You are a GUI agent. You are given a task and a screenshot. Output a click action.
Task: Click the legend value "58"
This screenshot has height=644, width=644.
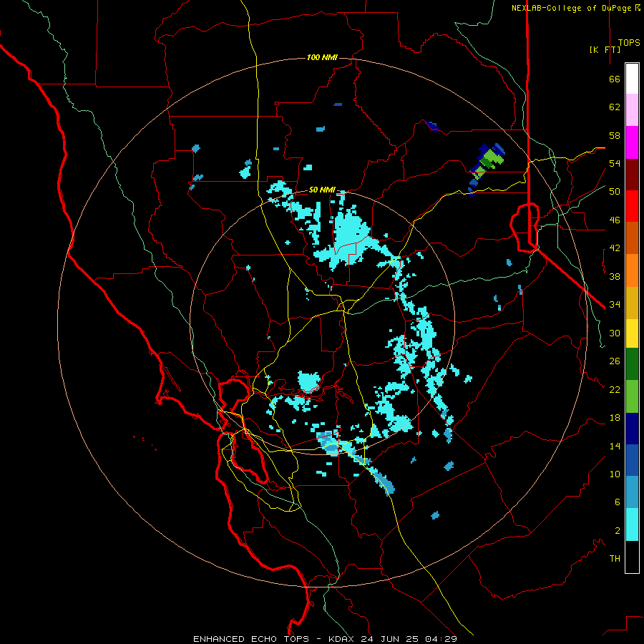[615, 135]
